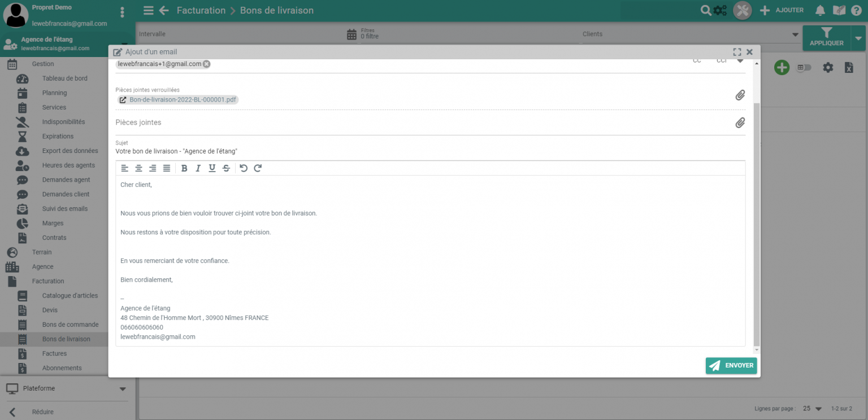Export the delivery notes list to Excel

[849, 67]
